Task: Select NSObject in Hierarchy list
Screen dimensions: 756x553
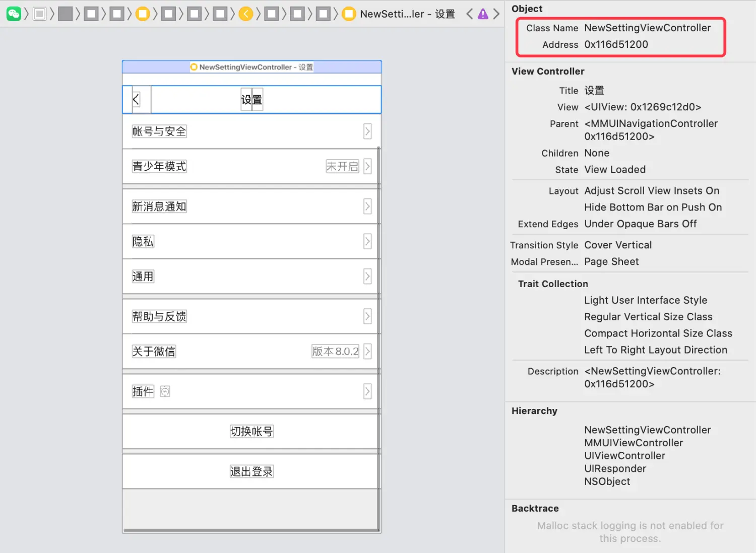Action: tap(607, 481)
